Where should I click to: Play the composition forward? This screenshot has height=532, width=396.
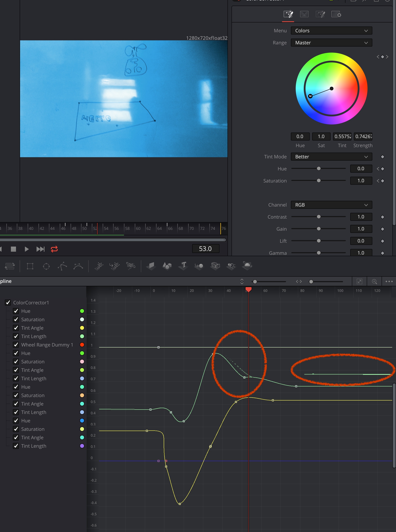pos(27,249)
